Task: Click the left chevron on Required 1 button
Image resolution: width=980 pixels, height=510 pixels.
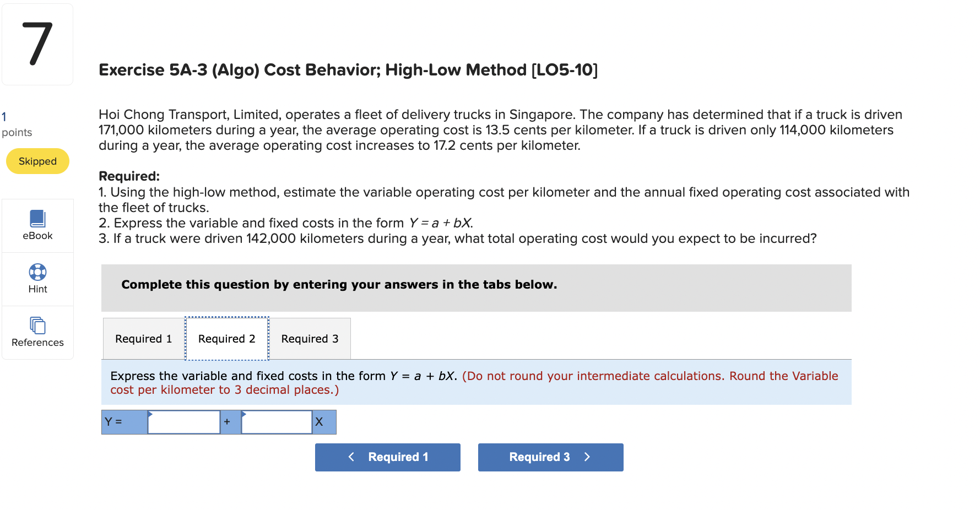Action: click(x=351, y=457)
